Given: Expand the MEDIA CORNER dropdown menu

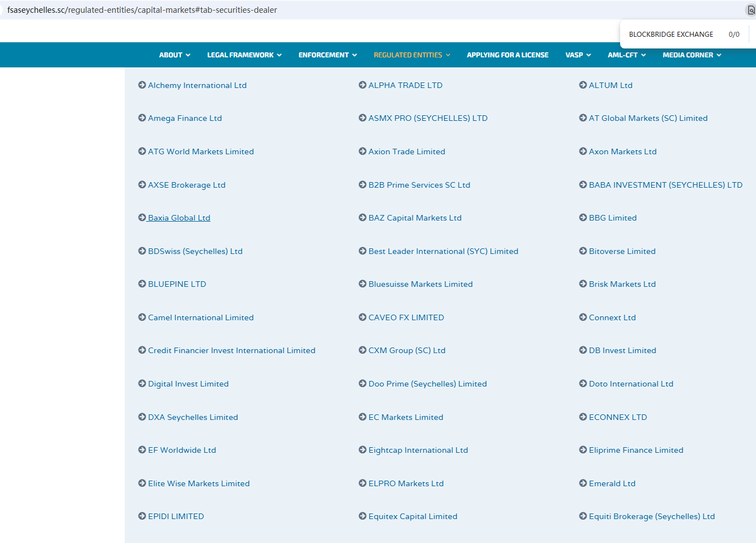Looking at the screenshot, I should (692, 55).
